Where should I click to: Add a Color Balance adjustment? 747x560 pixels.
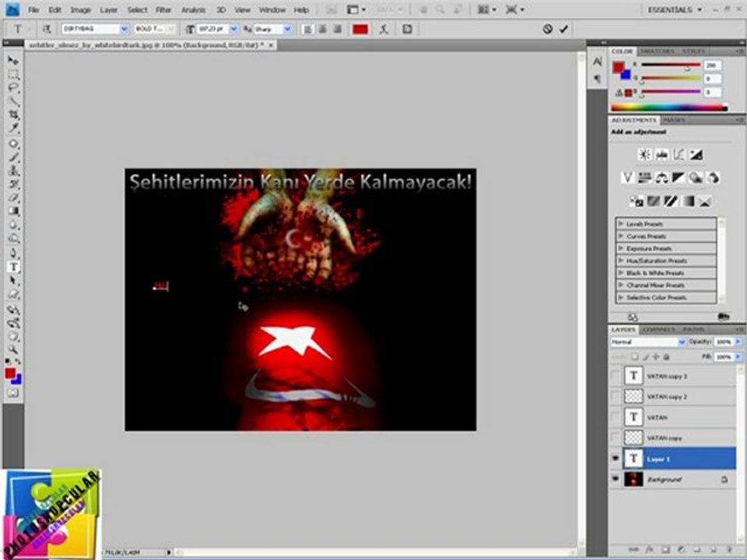(x=661, y=177)
